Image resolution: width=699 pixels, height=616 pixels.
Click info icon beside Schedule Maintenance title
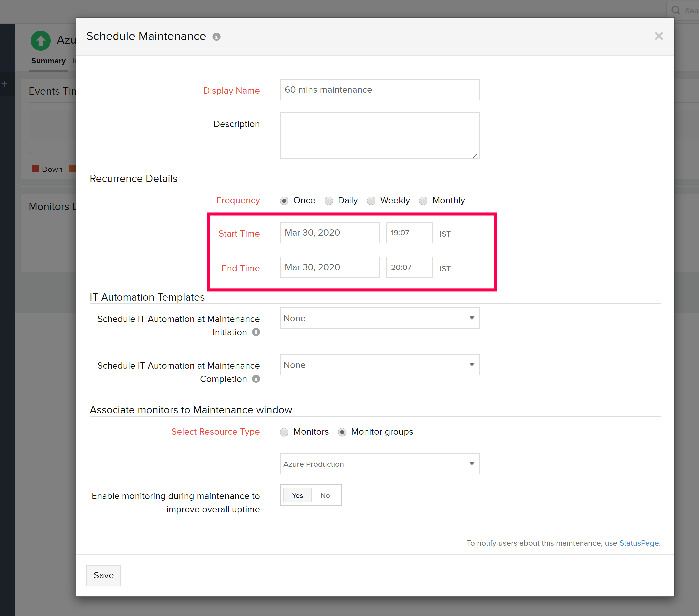tap(216, 37)
